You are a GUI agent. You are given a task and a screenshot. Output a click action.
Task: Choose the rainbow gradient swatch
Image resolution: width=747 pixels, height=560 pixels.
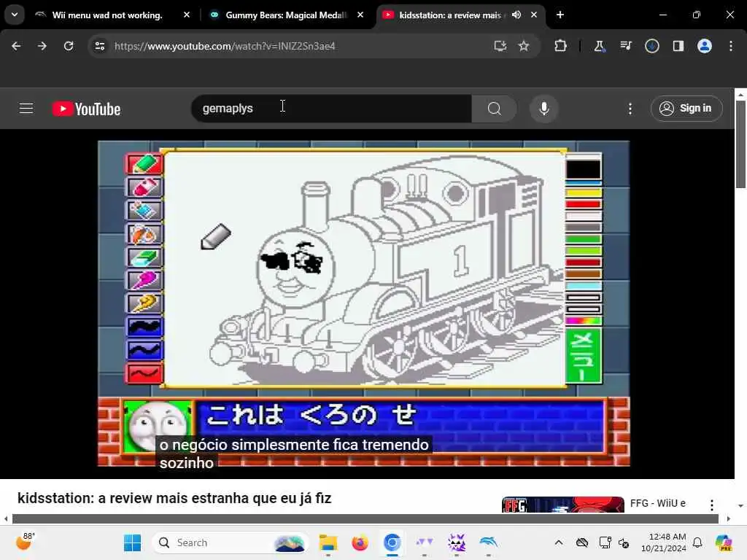pyautogui.click(x=584, y=321)
